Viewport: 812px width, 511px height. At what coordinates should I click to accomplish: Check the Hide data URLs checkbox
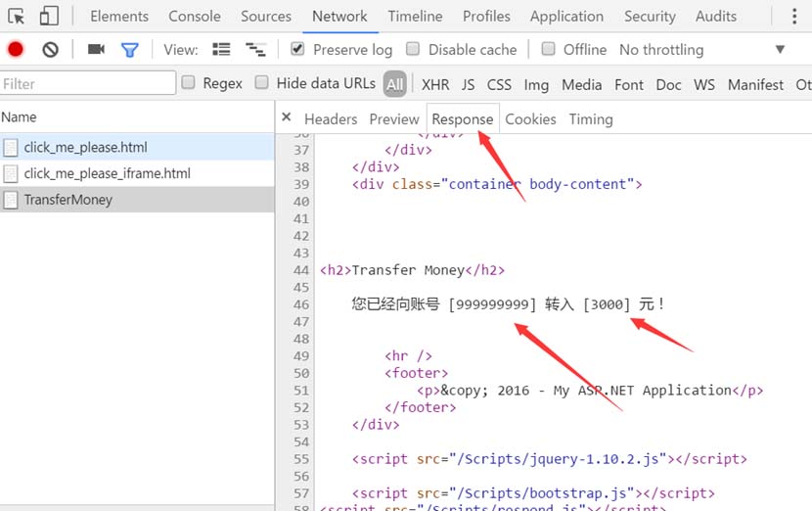tap(261, 82)
